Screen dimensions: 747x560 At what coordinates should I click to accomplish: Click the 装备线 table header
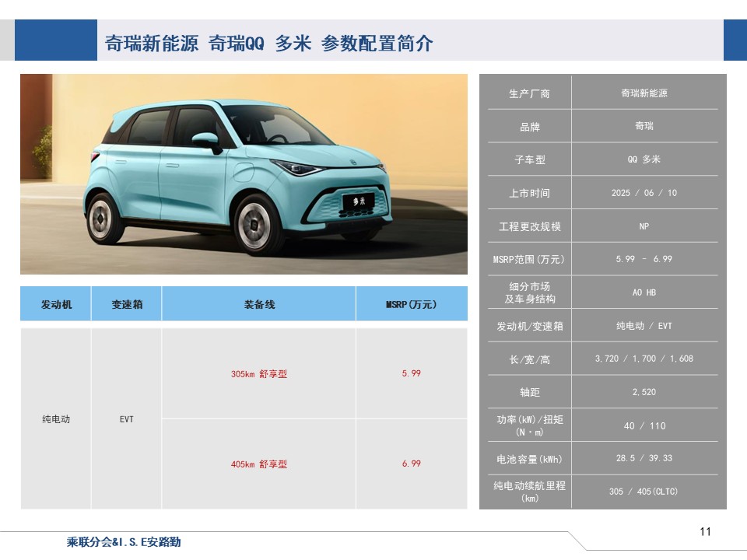(x=259, y=304)
